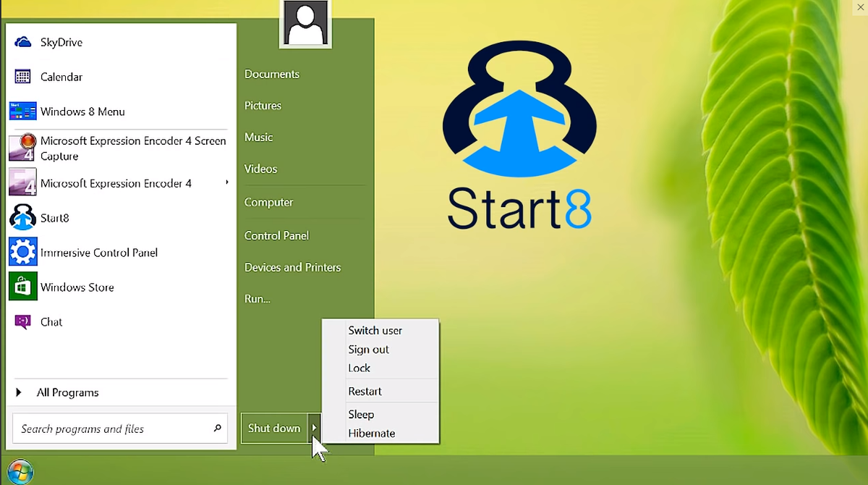The width and height of the screenshot is (868, 485).
Task: Open Computer from the start menu
Action: pos(268,202)
